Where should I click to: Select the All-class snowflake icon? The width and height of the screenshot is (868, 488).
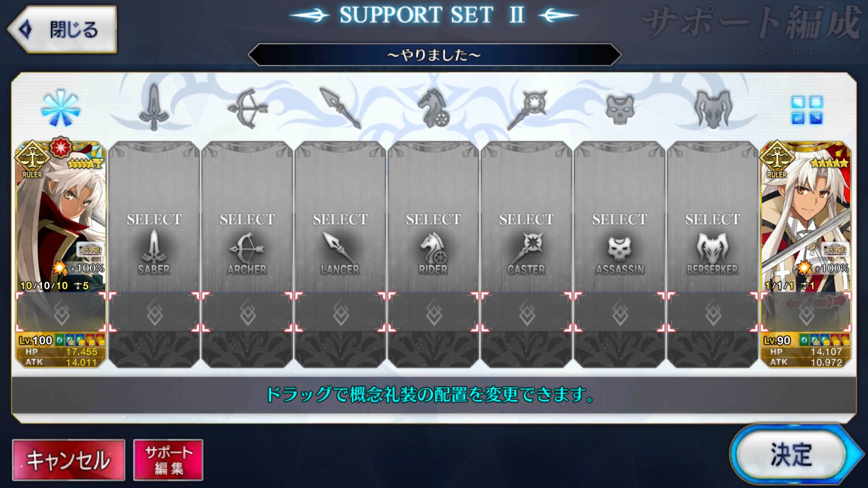(60, 108)
